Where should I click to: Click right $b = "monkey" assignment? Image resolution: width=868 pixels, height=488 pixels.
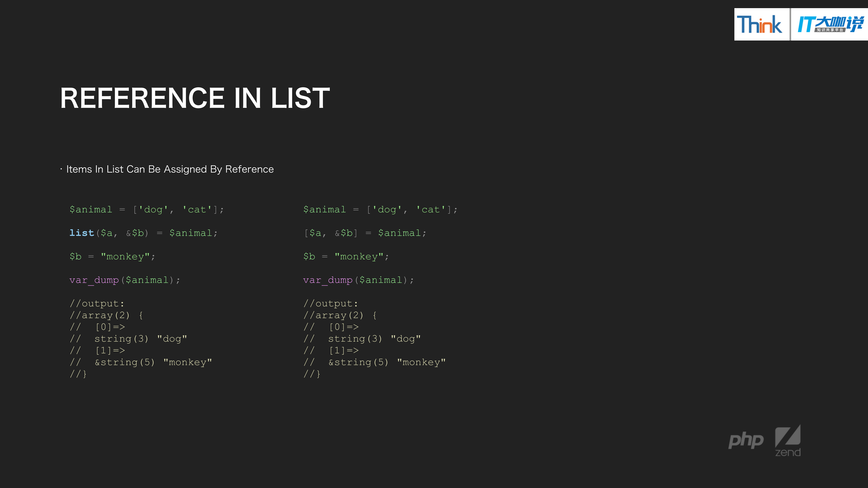(346, 257)
